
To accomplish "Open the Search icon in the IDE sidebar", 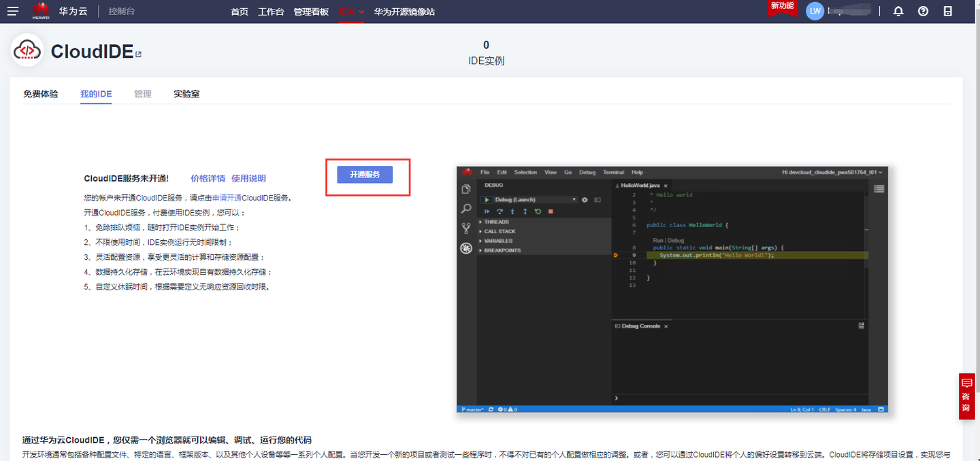I will [466, 208].
